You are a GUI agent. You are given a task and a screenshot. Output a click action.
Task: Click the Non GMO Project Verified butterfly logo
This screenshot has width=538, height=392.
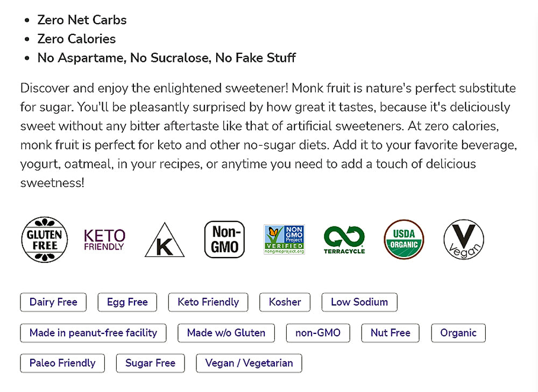(284, 239)
